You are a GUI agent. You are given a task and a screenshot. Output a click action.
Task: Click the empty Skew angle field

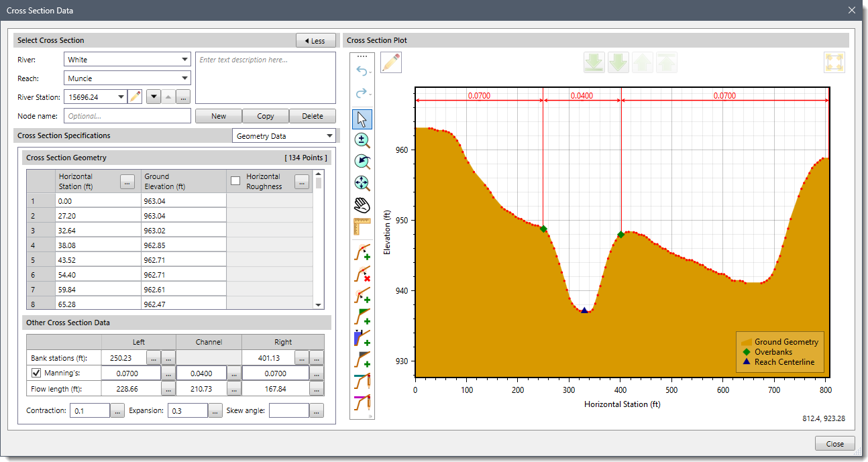pos(289,410)
